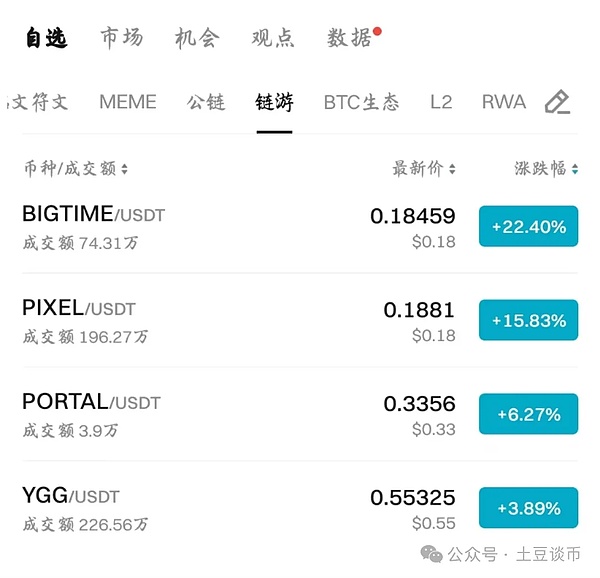Click PIXEL +15.83% change button
600x578 pixels.
point(528,321)
